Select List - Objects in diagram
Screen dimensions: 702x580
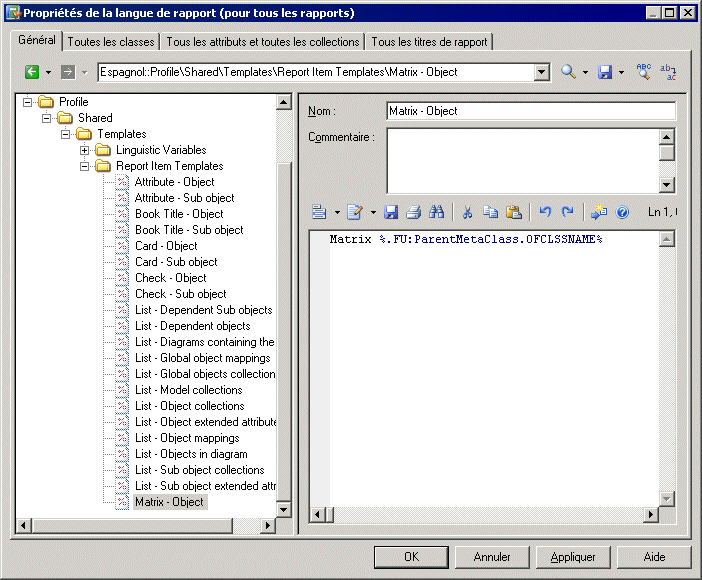191,454
